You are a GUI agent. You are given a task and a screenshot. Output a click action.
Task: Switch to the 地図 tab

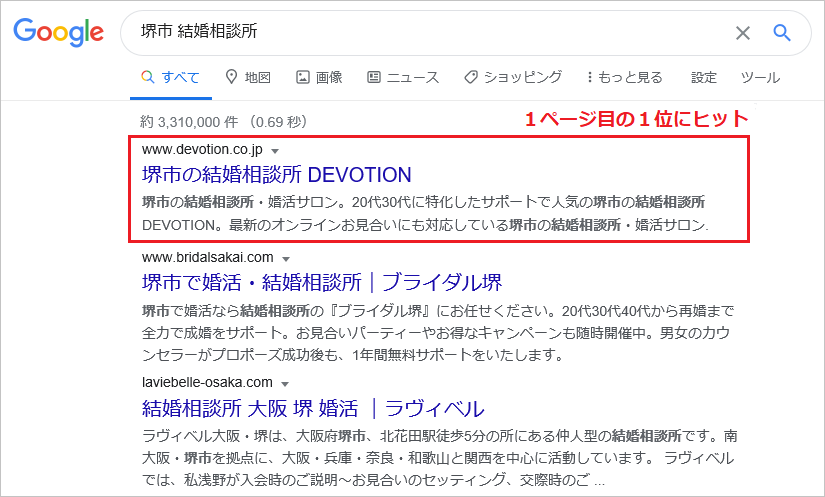[x=248, y=77]
